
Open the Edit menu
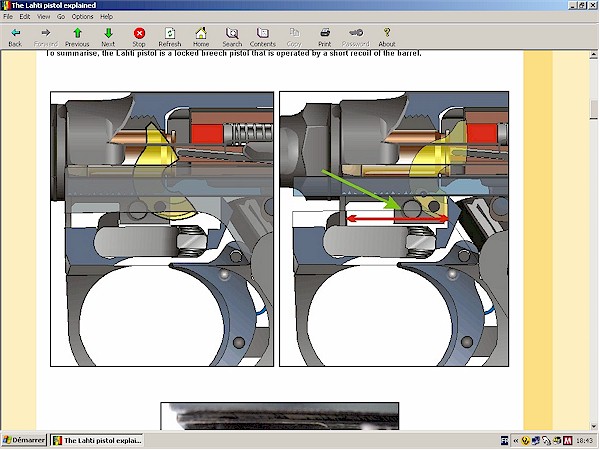[x=25, y=16]
